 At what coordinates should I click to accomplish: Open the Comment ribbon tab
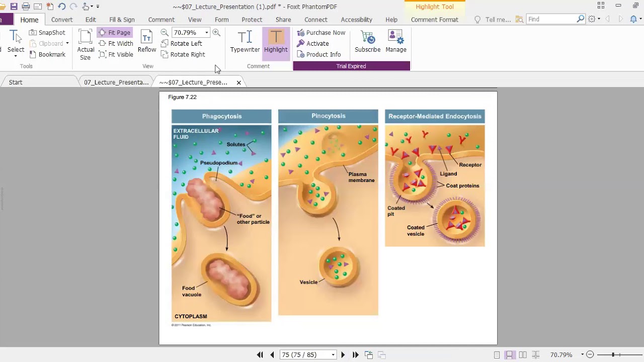[162, 20]
